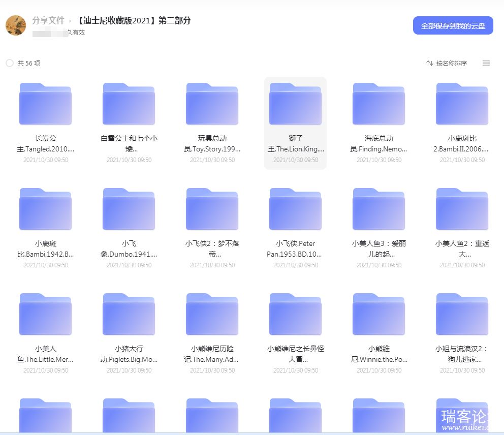The height and width of the screenshot is (435, 504).
Task: Click 全部保存到我的云盘 button
Action: pos(453,25)
